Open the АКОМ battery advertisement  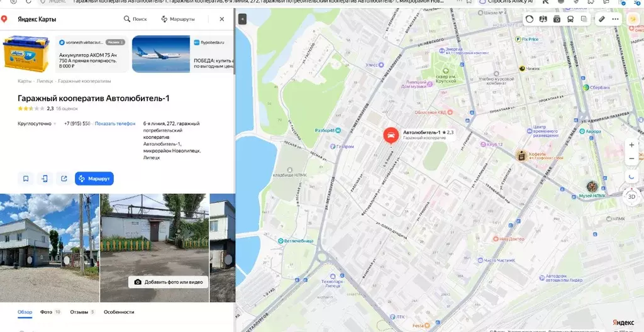coord(65,54)
